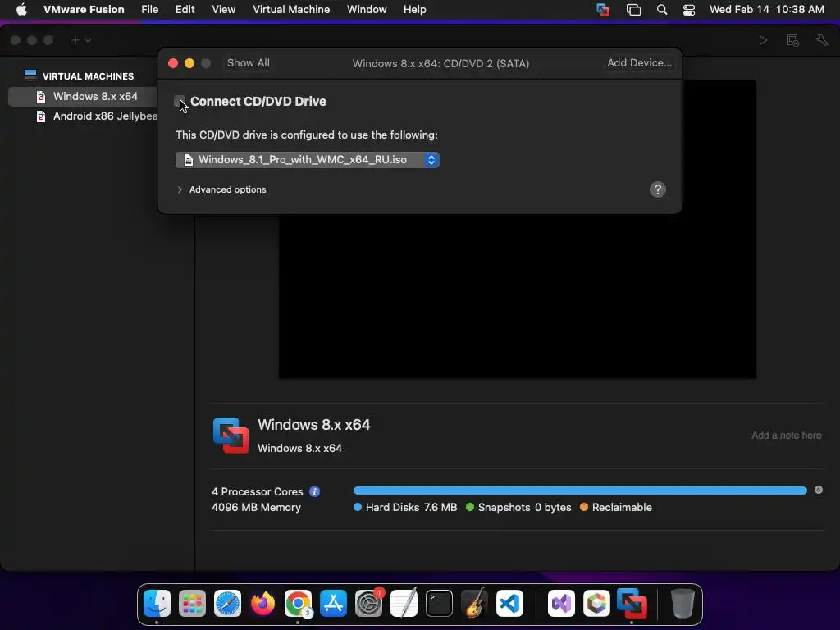The width and height of the screenshot is (840, 630).
Task: Click Add a note here field
Action: [786, 436]
